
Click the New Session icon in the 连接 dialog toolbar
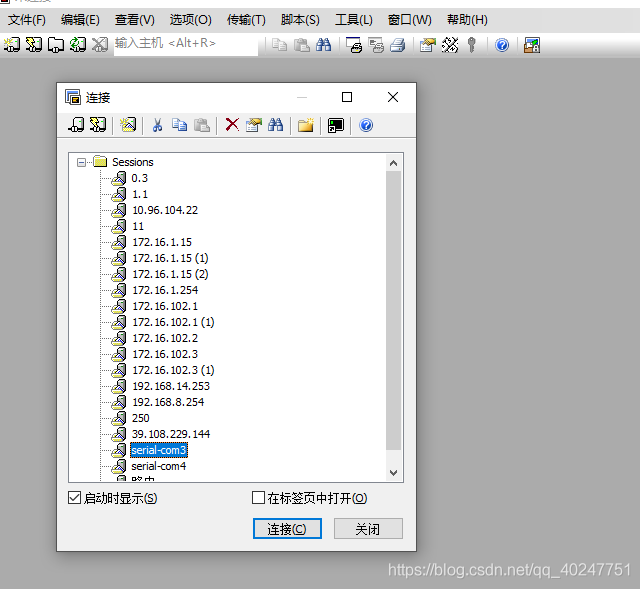[x=128, y=124]
